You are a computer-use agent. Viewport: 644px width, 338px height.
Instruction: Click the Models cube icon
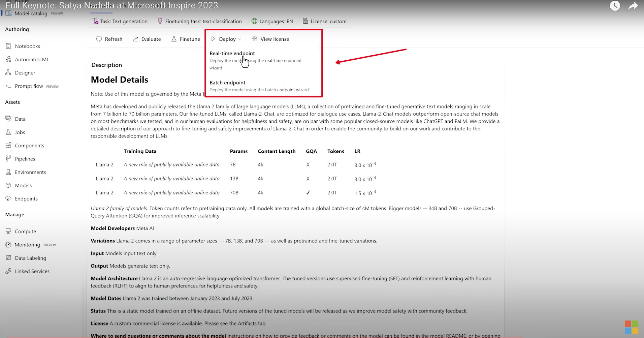pyautogui.click(x=8, y=185)
